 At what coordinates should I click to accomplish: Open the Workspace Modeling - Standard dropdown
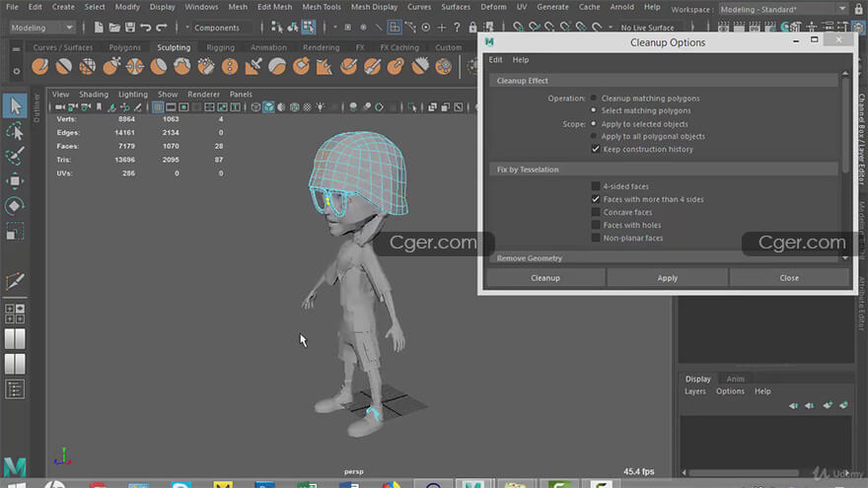tap(783, 9)
